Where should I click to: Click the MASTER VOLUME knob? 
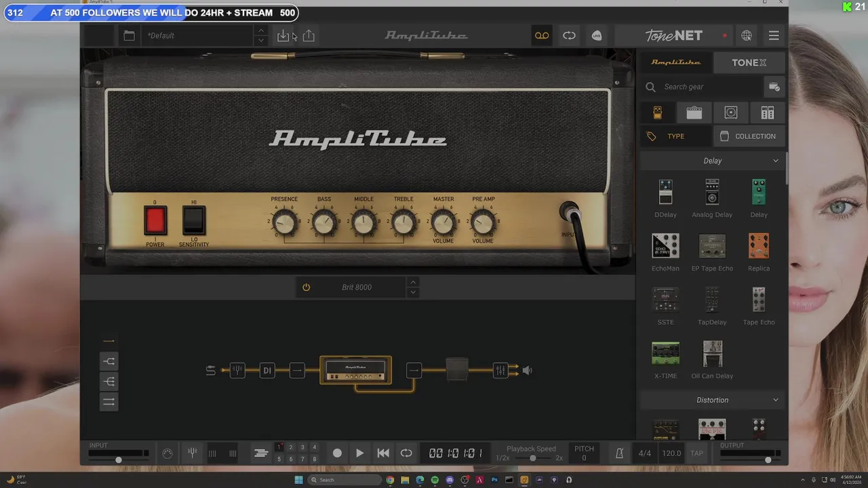[443, 223]
